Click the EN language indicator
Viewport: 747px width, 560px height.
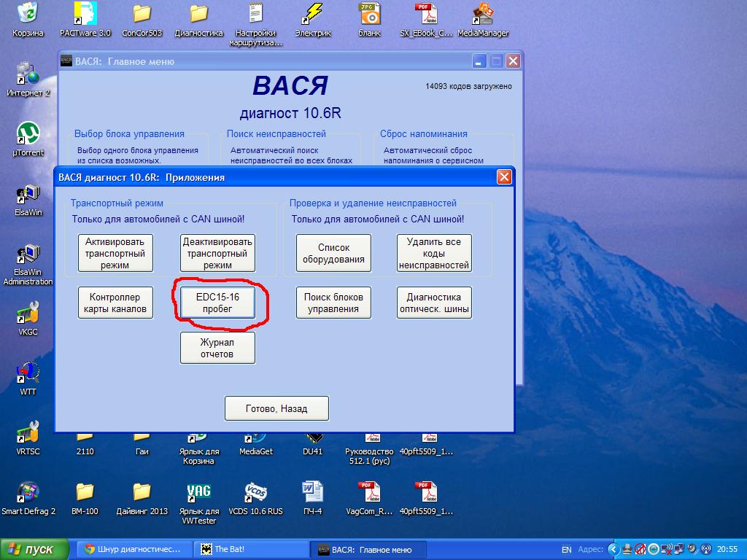pyautogui.click(x=566, y=549)
